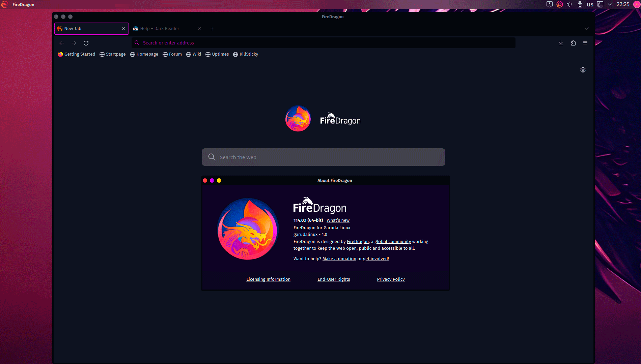
Task: Follow the global community link
Action: click(393, 242)
